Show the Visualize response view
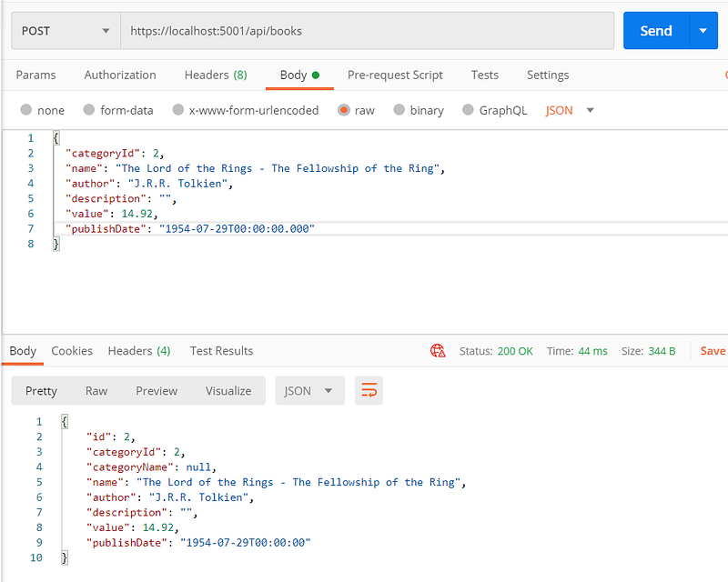This screenshot has height=582, width=728. [228, 391]
